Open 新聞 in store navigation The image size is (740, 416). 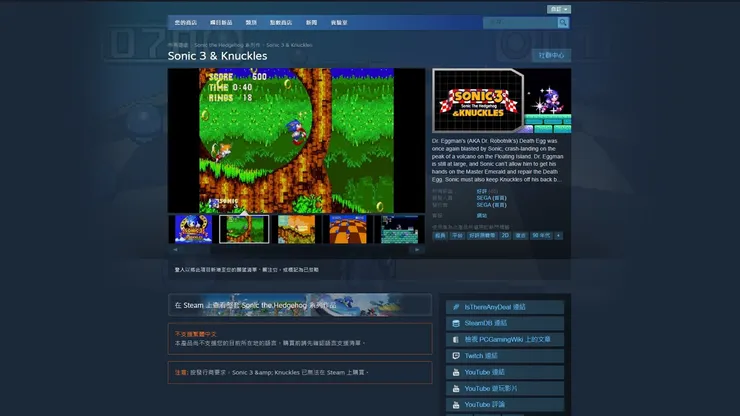click(311, 23)
